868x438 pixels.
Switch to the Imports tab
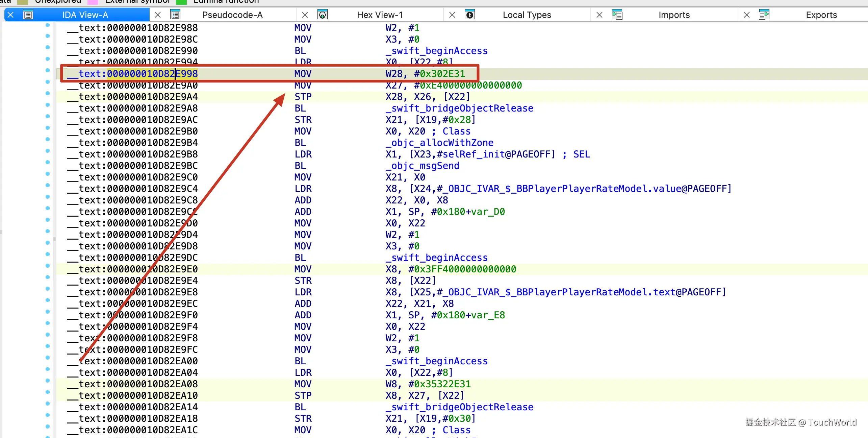(674, 15)
